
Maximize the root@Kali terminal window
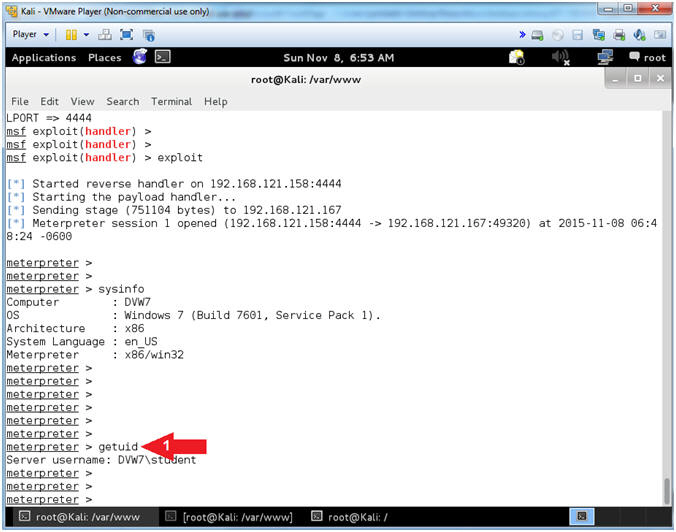pyautogui.click(x=638, y=79)
